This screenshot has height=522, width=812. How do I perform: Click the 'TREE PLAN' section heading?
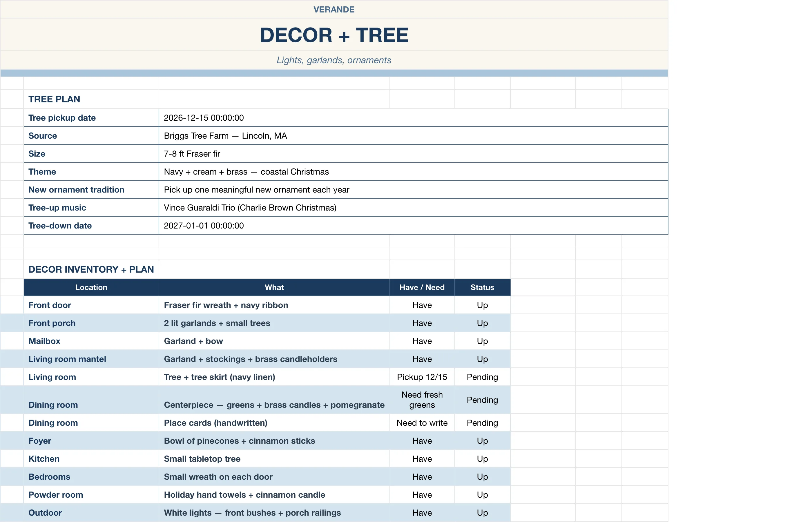(54, 99)
